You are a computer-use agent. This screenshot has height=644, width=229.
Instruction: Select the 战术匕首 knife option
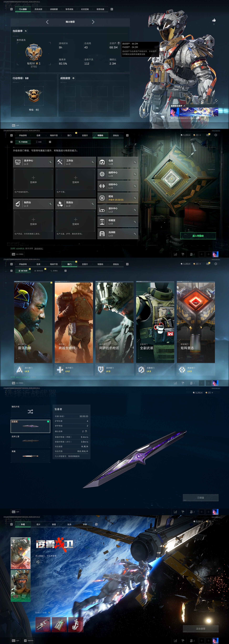click(x=30, y=441)
